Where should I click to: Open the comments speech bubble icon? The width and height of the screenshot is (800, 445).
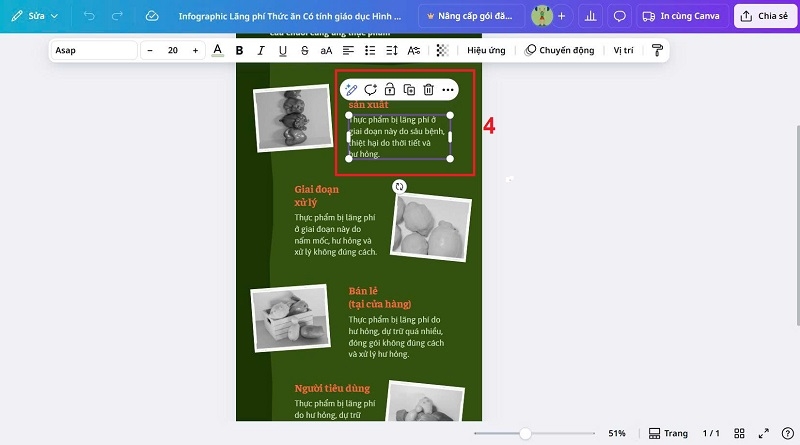coord(619,16)
